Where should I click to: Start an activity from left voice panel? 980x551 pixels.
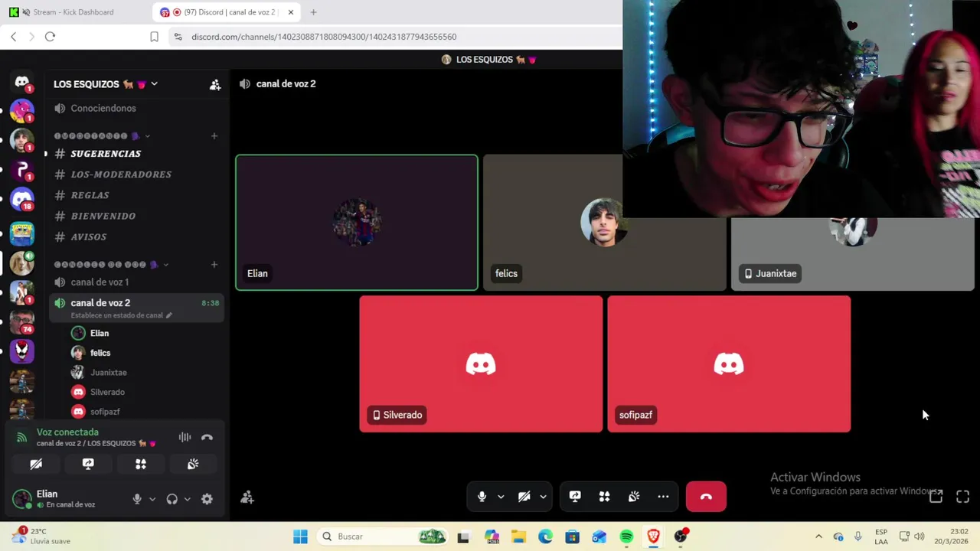click(x=141, y=464)
